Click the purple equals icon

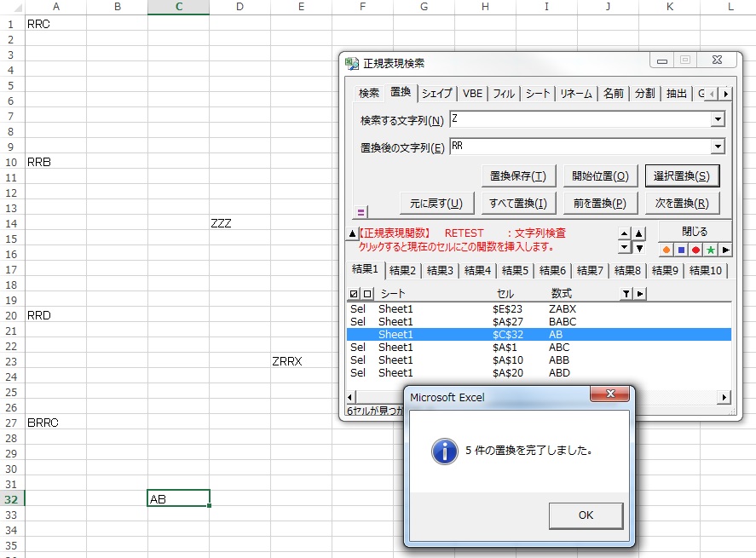point(361,212)
